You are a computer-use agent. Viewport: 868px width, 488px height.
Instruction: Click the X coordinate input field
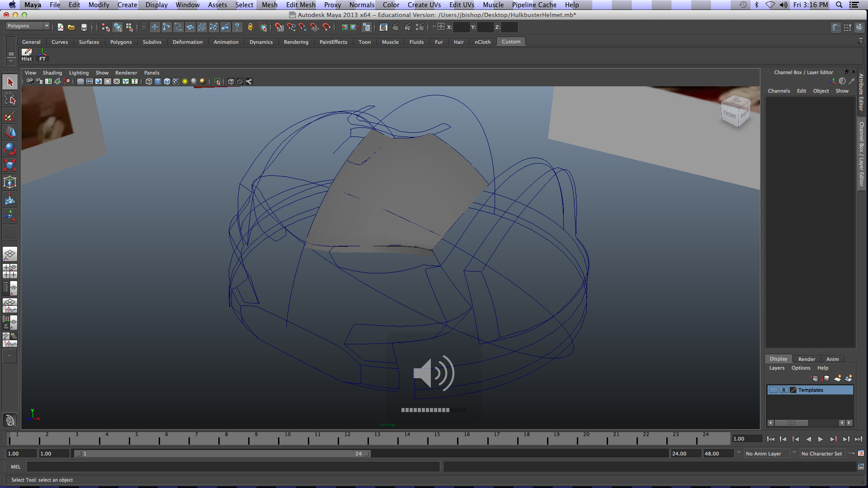[x=461, y=27]
